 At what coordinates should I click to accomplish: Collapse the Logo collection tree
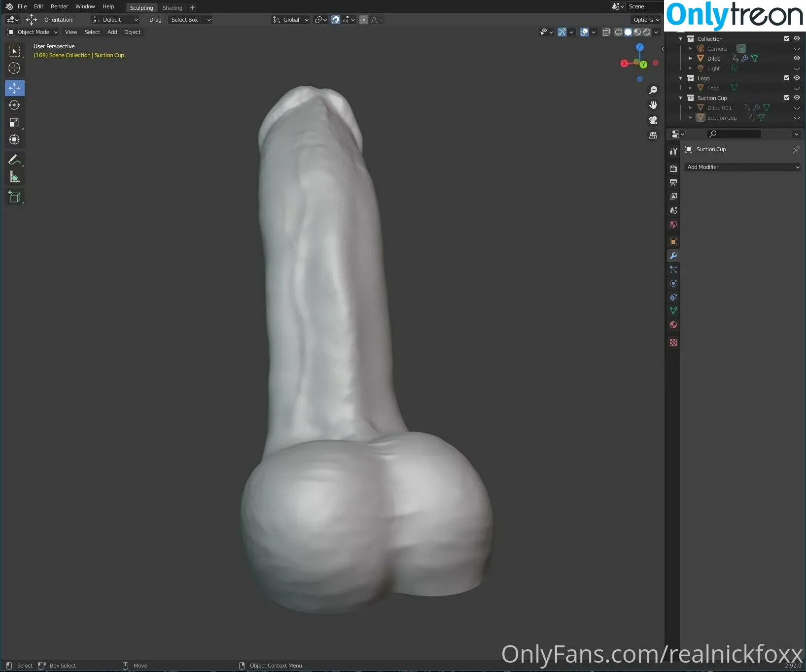click(x=681, y=78)
